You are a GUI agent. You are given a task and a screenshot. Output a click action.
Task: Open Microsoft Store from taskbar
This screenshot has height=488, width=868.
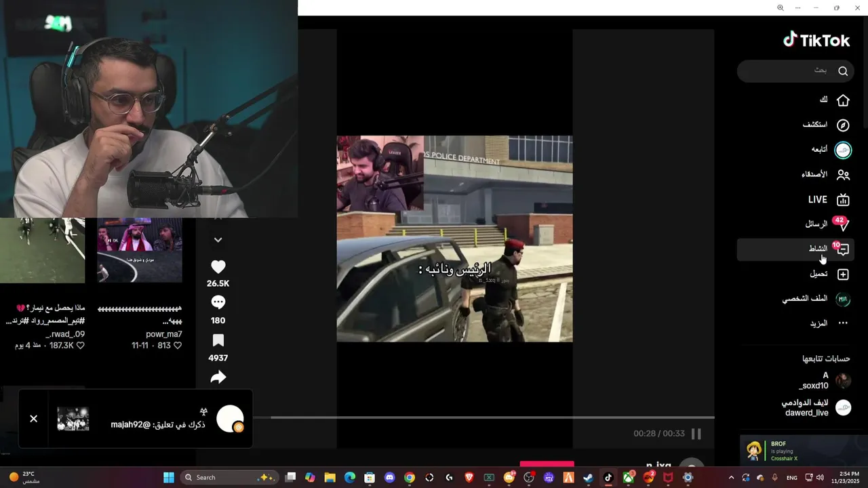click(x=370, y=478)
